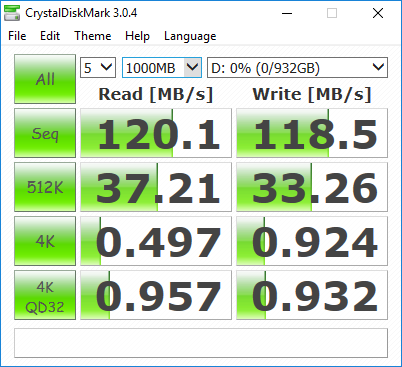Open the Language menu
The height and width of the screenshot is (367, 402).
point(190,36)
